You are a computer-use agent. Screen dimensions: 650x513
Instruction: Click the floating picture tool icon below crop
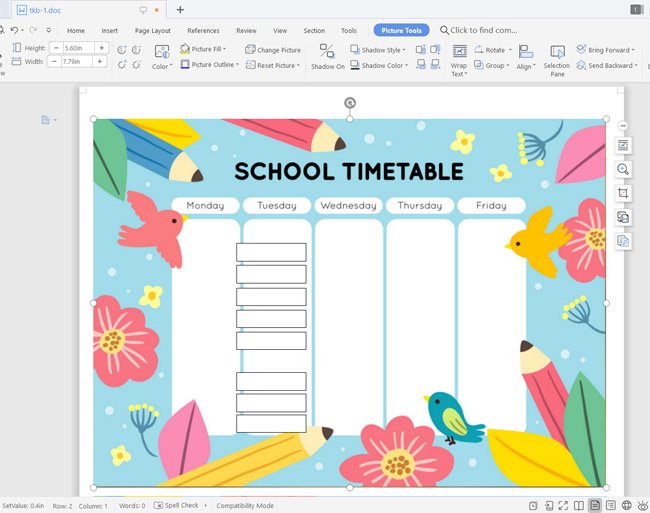click(623, 217)
